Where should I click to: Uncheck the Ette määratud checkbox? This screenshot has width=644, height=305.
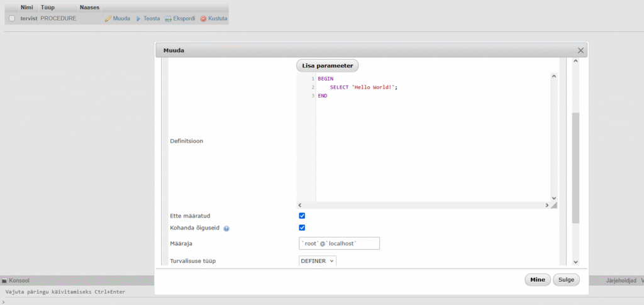coord(302,216)
